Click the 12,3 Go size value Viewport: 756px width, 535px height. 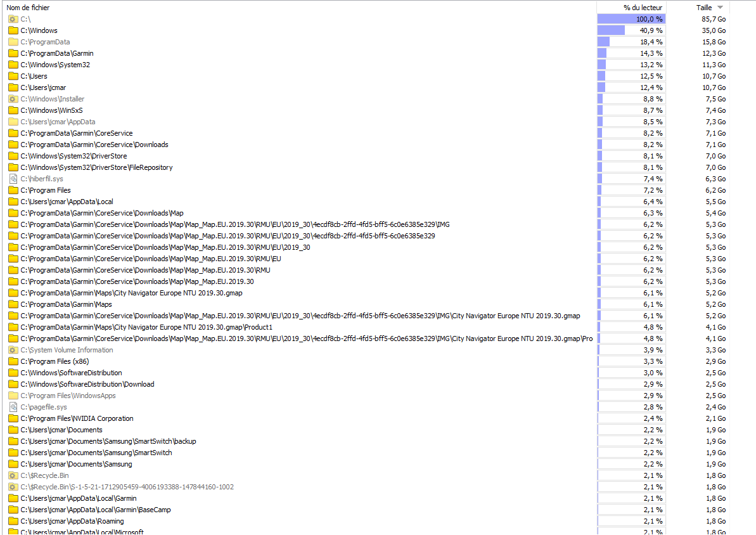714,53
